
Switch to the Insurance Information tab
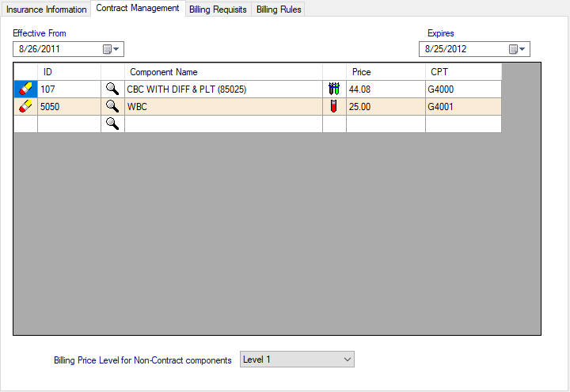coord(46,10)
